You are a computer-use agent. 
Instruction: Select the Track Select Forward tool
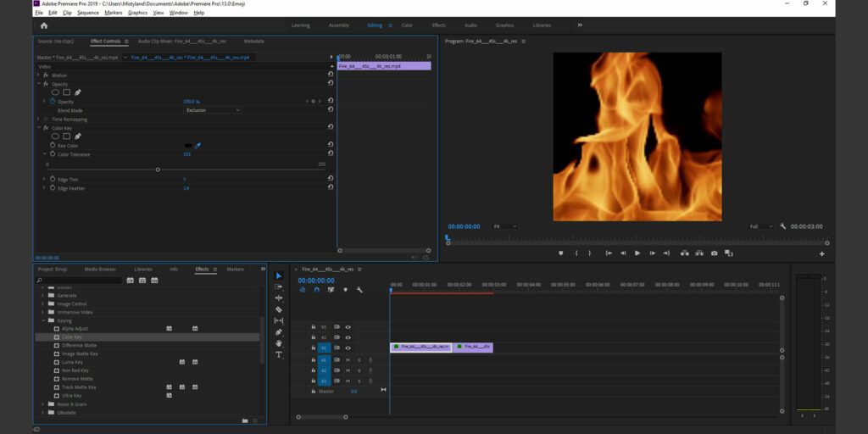(279, 287)
